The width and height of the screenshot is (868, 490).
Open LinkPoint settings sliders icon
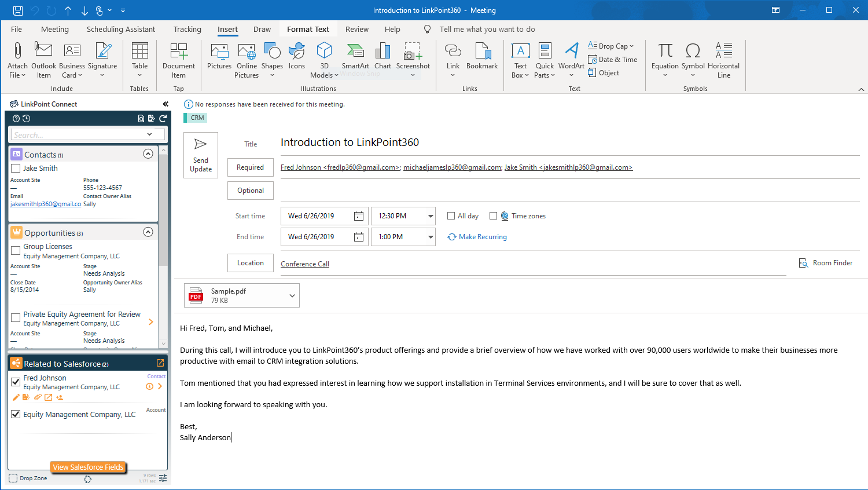click(163, 478)
